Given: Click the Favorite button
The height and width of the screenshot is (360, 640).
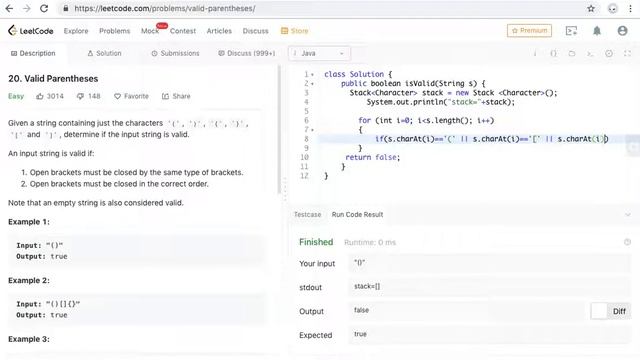Looking at the screenshot, I should pos(131,96).
